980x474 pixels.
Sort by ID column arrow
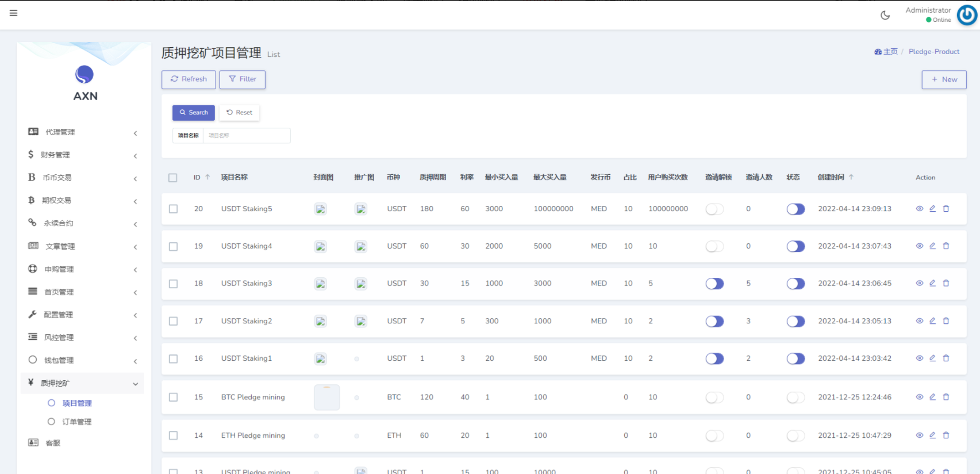pos(207,177)
